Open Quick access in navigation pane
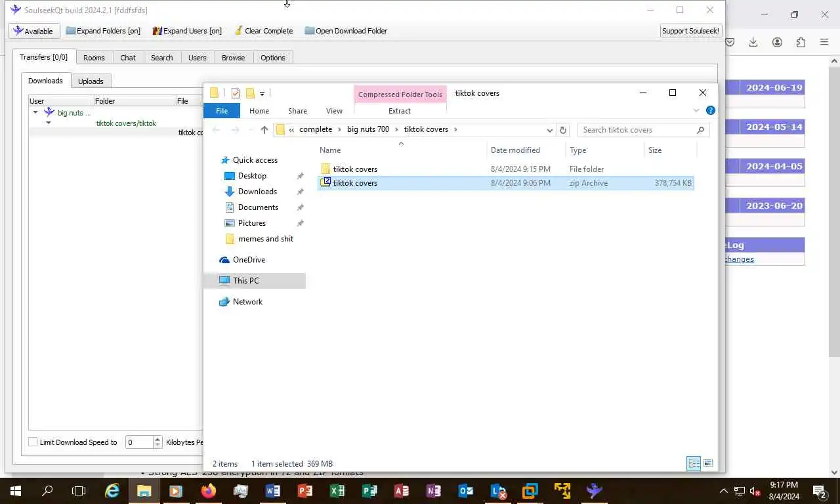840x504 pixels. click(255, 160)
